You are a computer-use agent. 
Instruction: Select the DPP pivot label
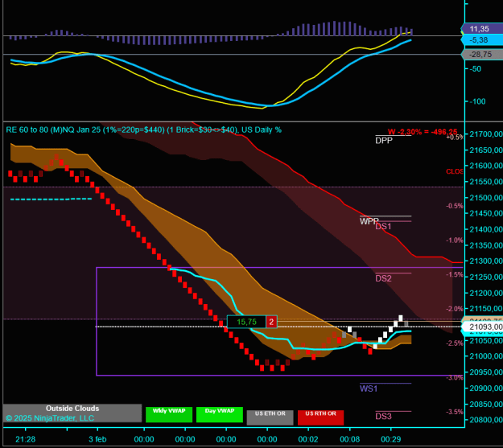point(384,141)
